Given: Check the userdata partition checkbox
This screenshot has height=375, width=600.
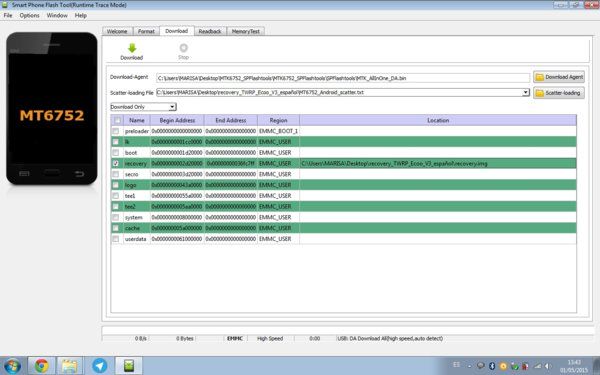Looking at the screenshot, I should 116,238.
